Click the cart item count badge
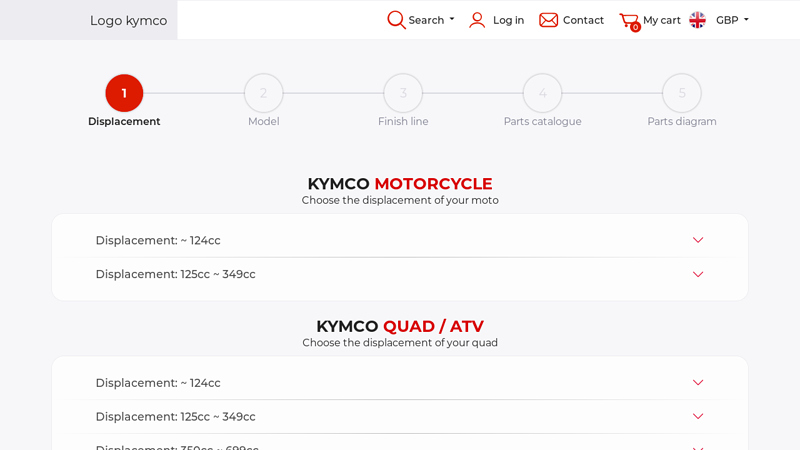 pos(635,28)
